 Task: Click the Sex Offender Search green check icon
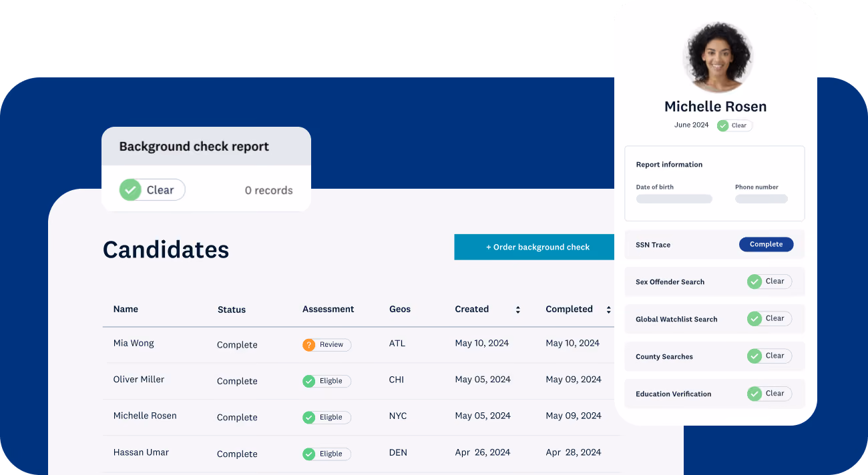coord(754,282)
